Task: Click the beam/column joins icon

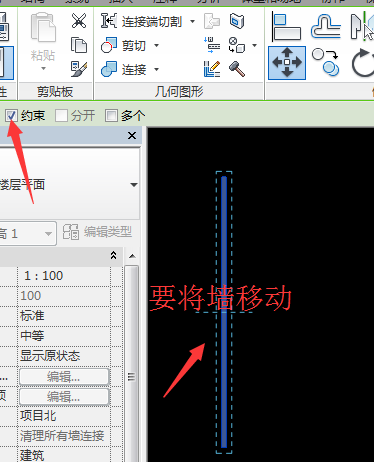Action: (212, 45)
